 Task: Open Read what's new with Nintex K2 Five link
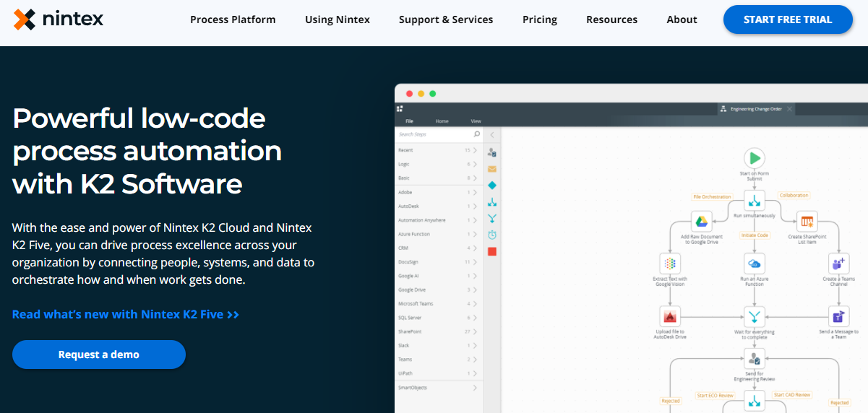(x=126, y=315)
